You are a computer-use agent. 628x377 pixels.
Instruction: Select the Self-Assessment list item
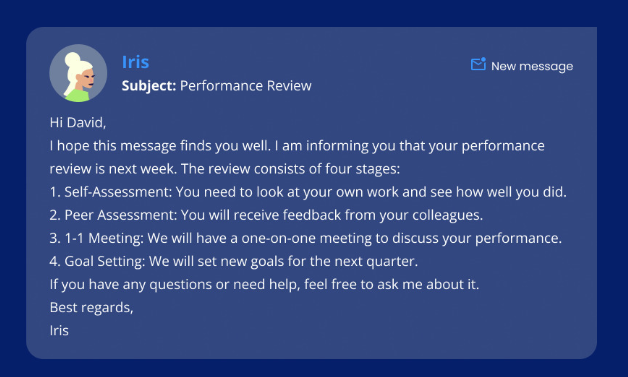pos(308,192)
